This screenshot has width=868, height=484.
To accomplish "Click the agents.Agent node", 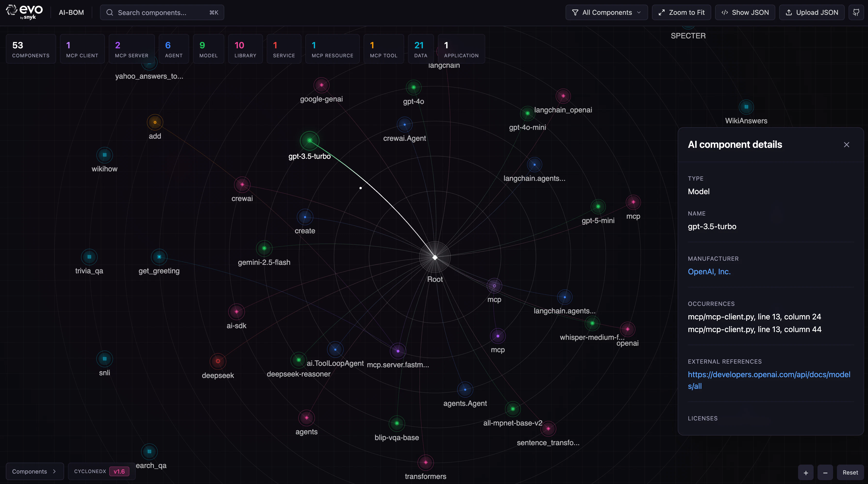I will [465, 390].
